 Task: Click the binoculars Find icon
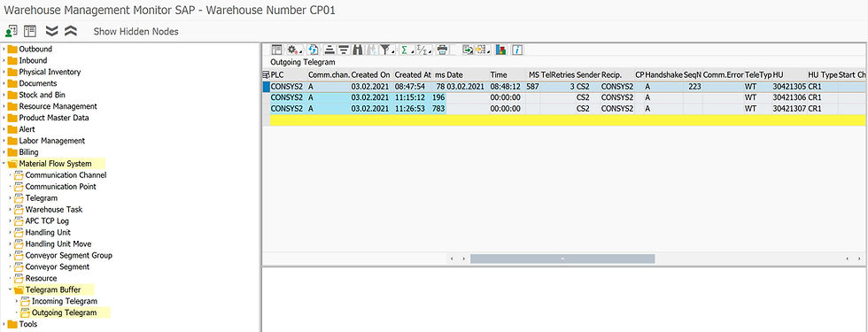click(x=358, y=50)
